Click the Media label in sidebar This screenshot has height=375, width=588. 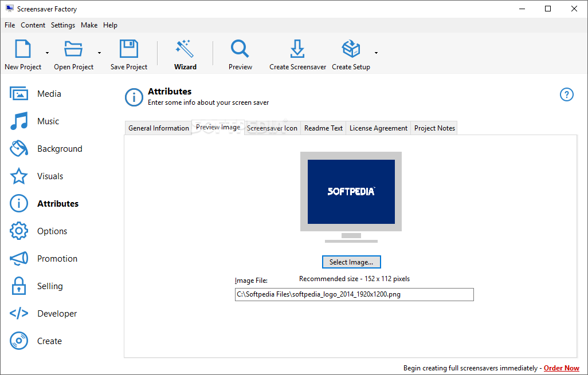coord(49,94)
